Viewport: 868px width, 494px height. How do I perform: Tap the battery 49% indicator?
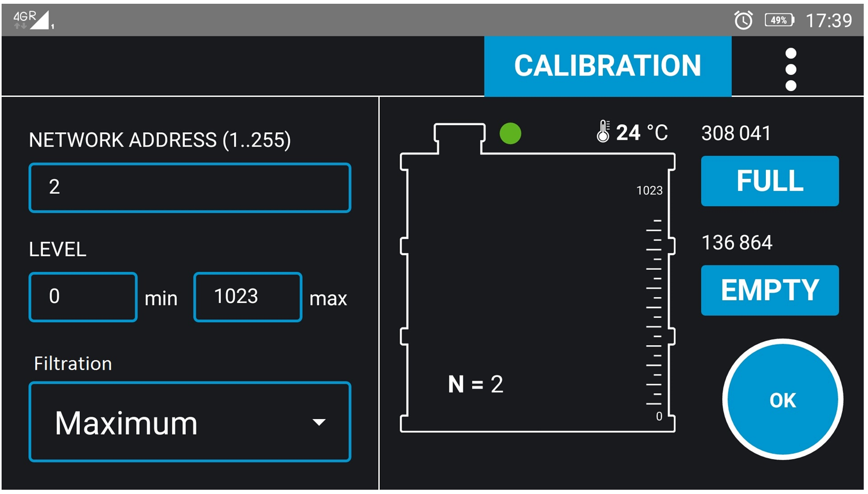pyautogui.click(x=779, y=20)
